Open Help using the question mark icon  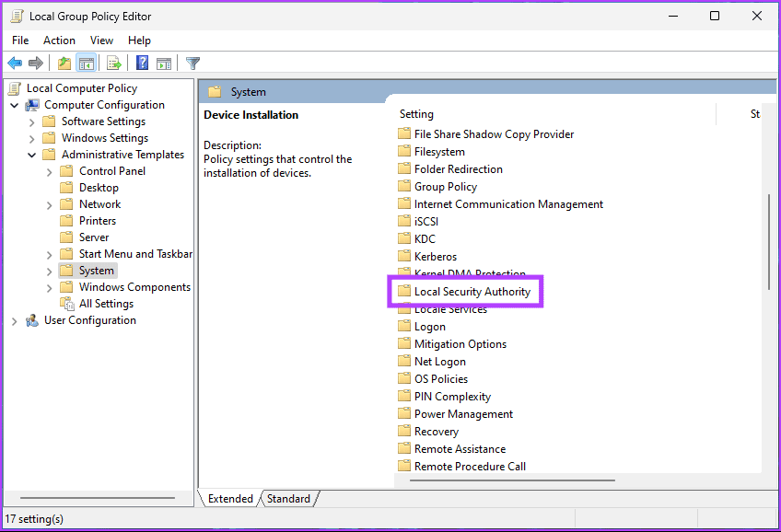tap(140, 63)
